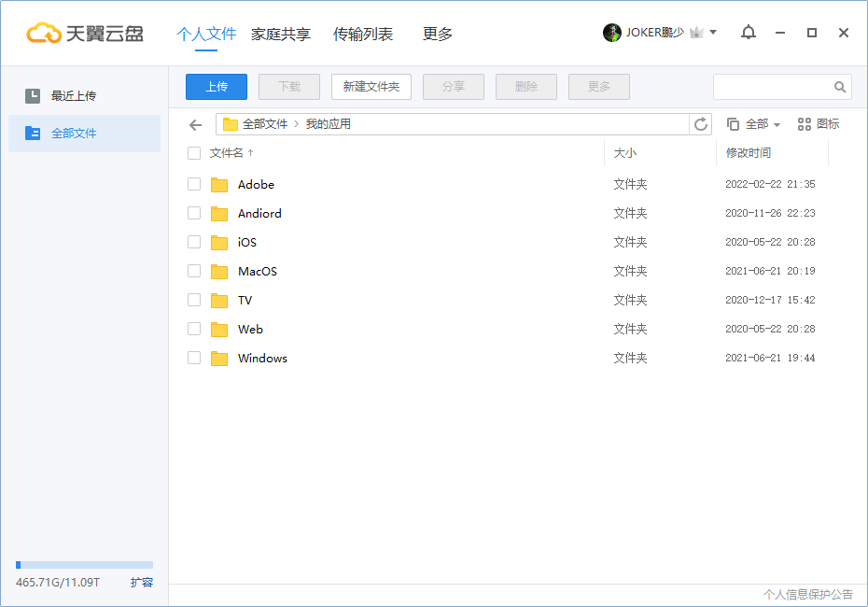Click the 天翼云盘 cloud logo icon

coord(44,34)
